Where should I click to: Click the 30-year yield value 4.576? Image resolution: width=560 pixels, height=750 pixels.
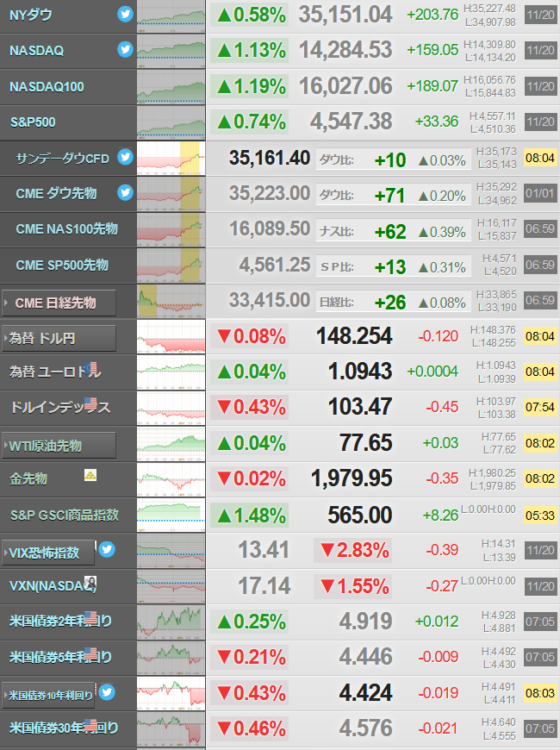(x=366, y=728)
